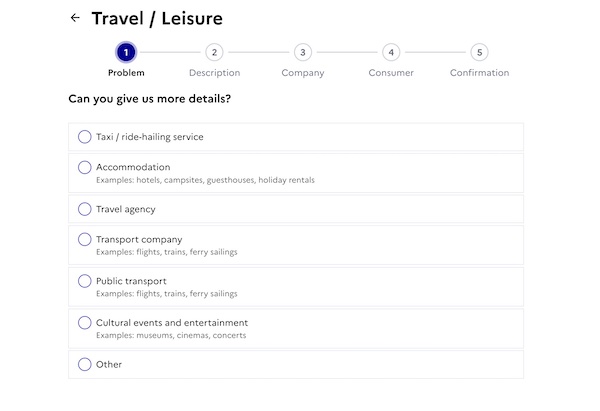Pick the Travel agency radio option
600x411 pixels.
85,209
